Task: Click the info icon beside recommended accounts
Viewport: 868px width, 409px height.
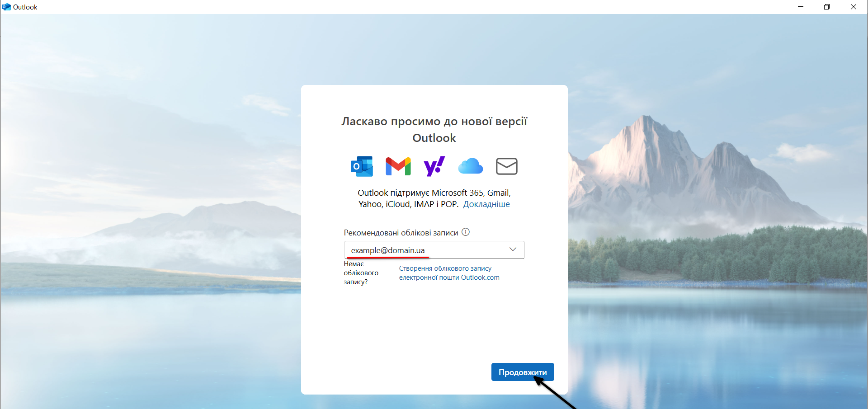Action: [466, 232]
